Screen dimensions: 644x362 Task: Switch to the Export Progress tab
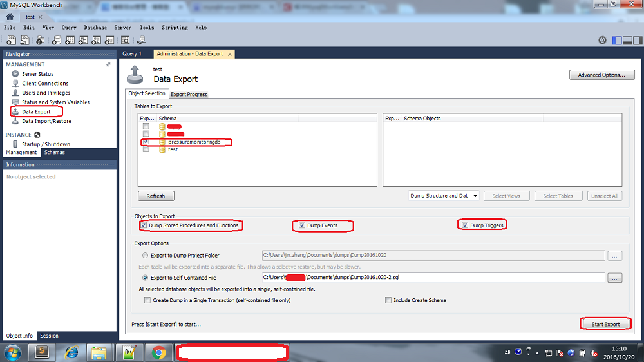pos(189,94)
